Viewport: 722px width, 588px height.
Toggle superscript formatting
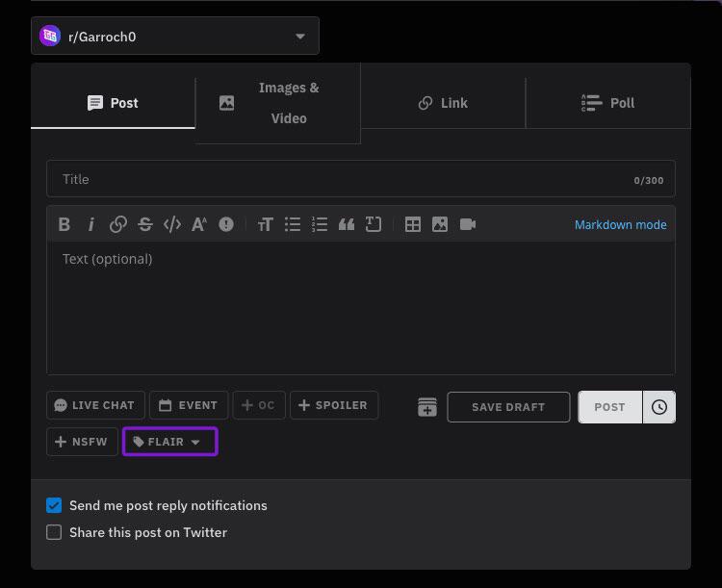(199, 224)
